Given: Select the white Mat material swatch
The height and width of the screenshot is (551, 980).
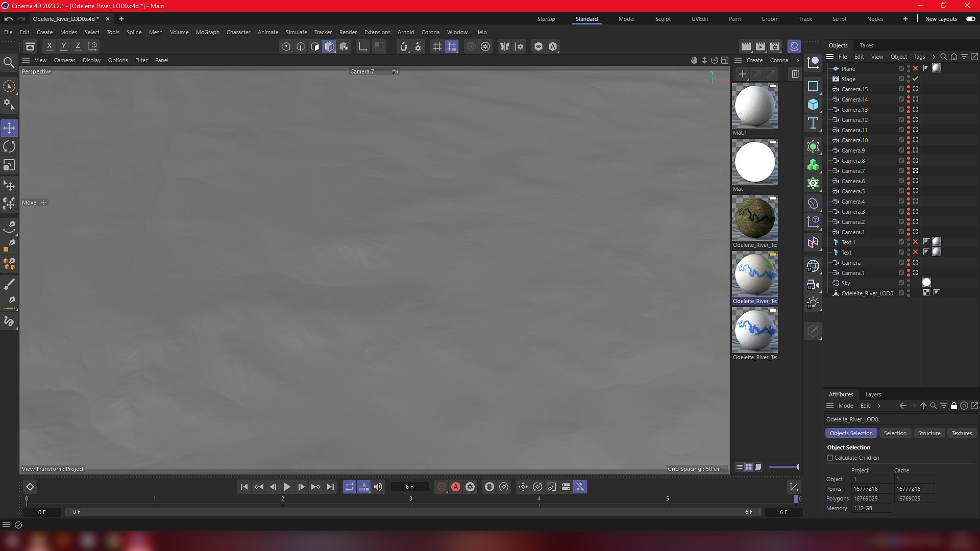Looking at the screenshot, I should [754, 162].
